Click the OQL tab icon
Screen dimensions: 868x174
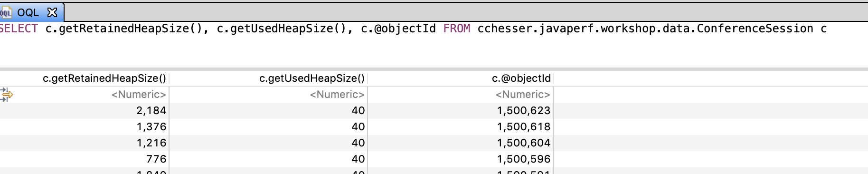pyautogui.click(x=6, y=13)
